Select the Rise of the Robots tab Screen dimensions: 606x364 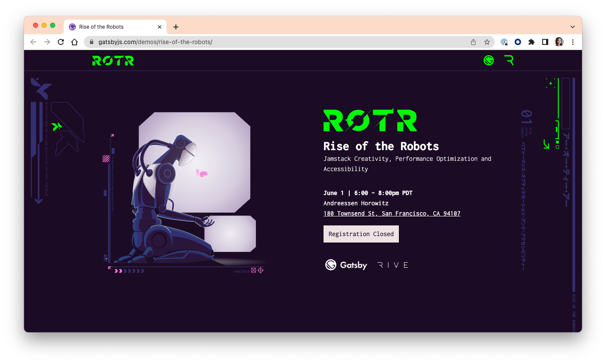(115, 27)
